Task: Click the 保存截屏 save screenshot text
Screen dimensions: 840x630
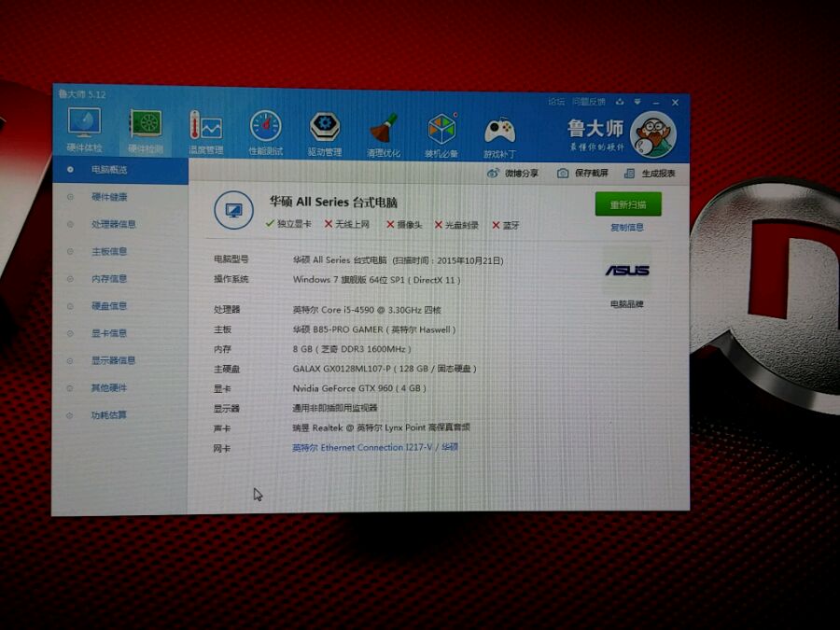Action: coord(592,173)
